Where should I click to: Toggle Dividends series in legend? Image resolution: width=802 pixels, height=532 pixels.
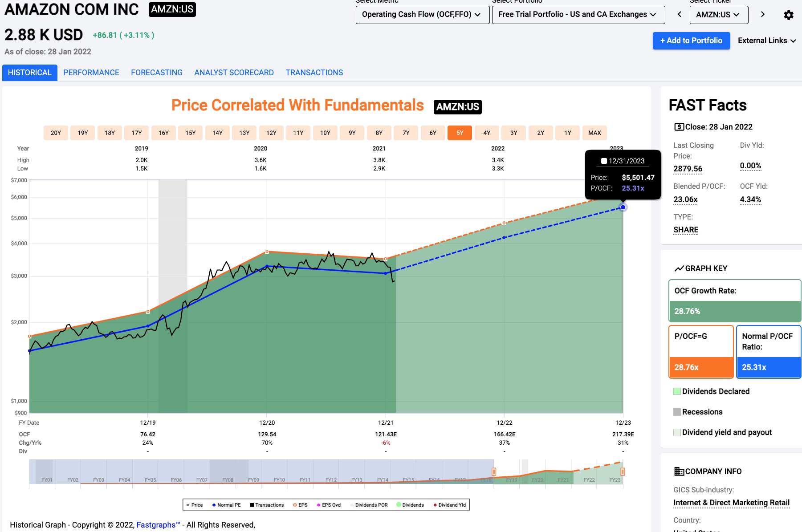(410, 505)
